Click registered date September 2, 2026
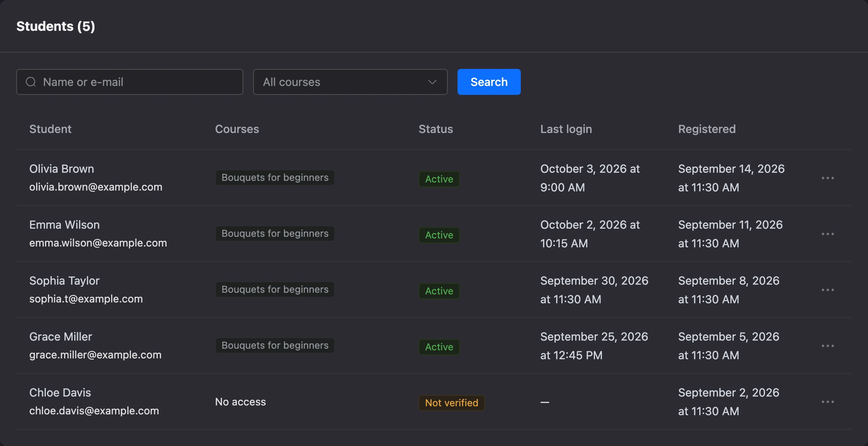 pos(729,402)
